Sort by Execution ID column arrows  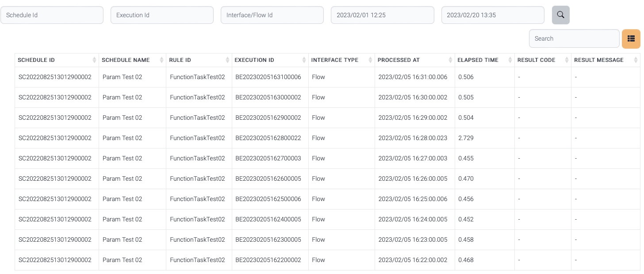tap(304, 60)
